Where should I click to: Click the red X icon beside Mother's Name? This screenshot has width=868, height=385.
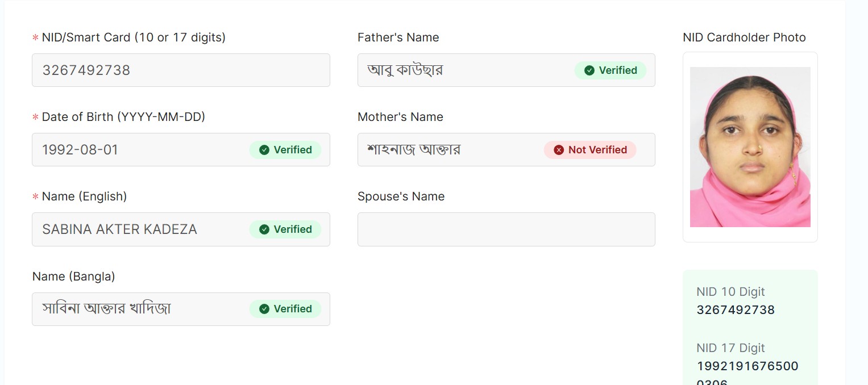point(559,150)
